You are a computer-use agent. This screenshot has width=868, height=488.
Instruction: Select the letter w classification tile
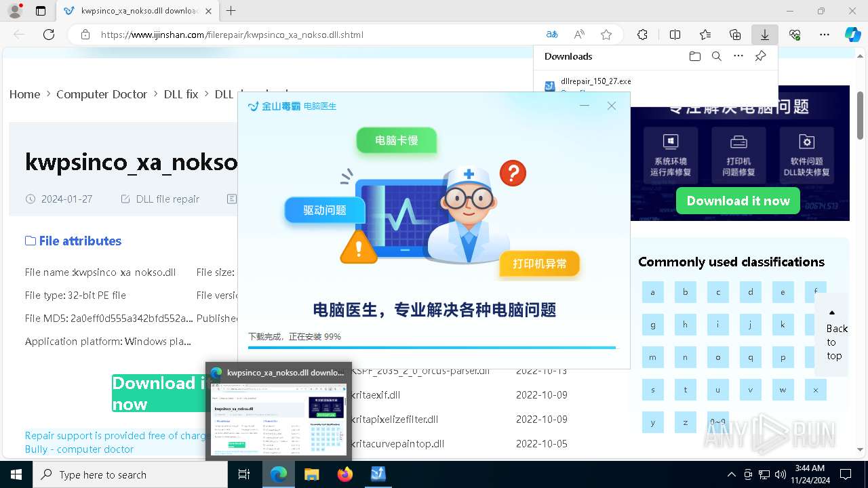pos(783,390)
